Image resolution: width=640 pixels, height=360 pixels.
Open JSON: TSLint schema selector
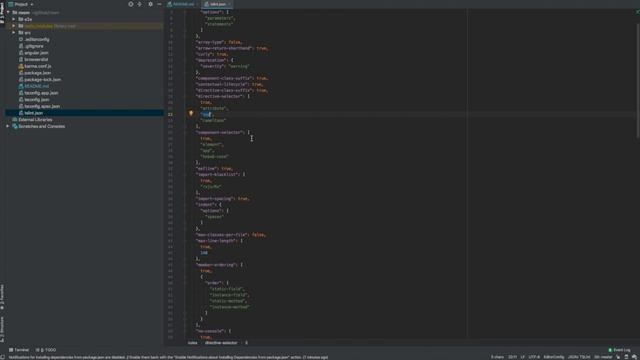pyautogui.click(x=579, y=357)
